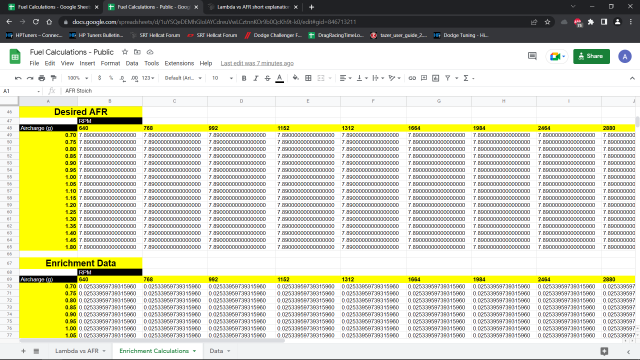Toggle bold formatting in toolbar

click(x=244, y=78)
